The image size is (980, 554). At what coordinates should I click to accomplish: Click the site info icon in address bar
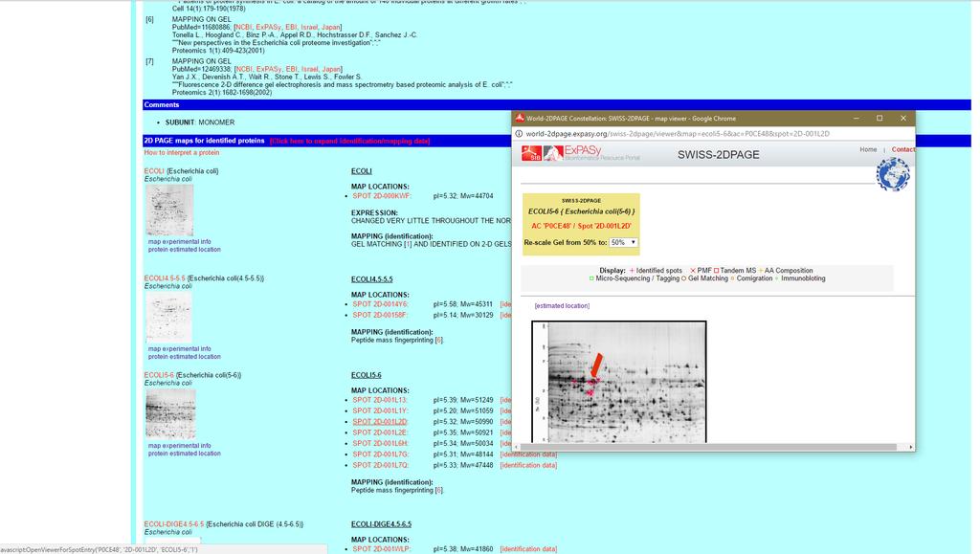point(519,134)
